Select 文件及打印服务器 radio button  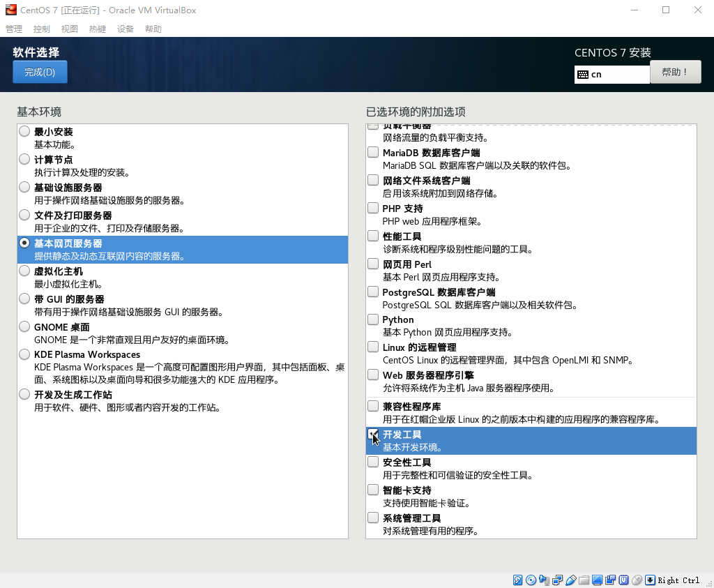(x=24, y=215)
